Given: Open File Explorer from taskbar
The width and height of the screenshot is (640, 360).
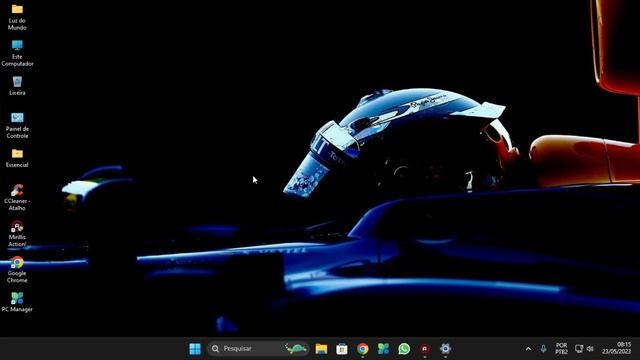Looking at the screenshot, I should click(321, 349).
